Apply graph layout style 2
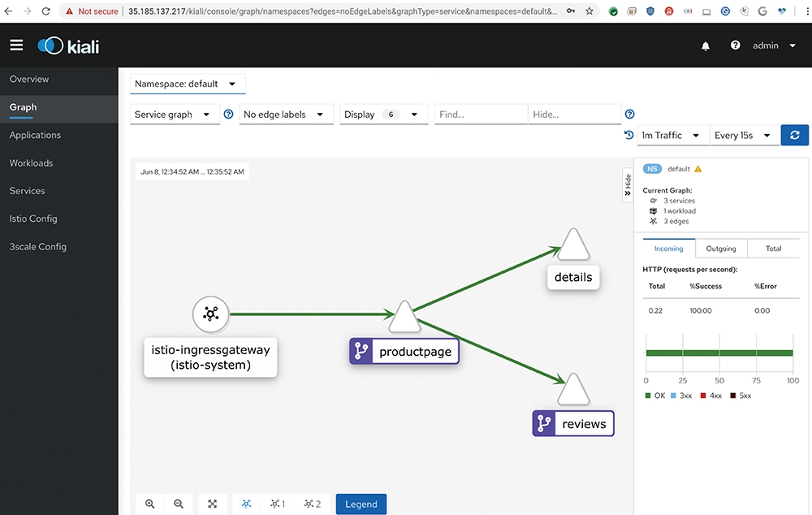Screen dimensions: 812x515 313,504
